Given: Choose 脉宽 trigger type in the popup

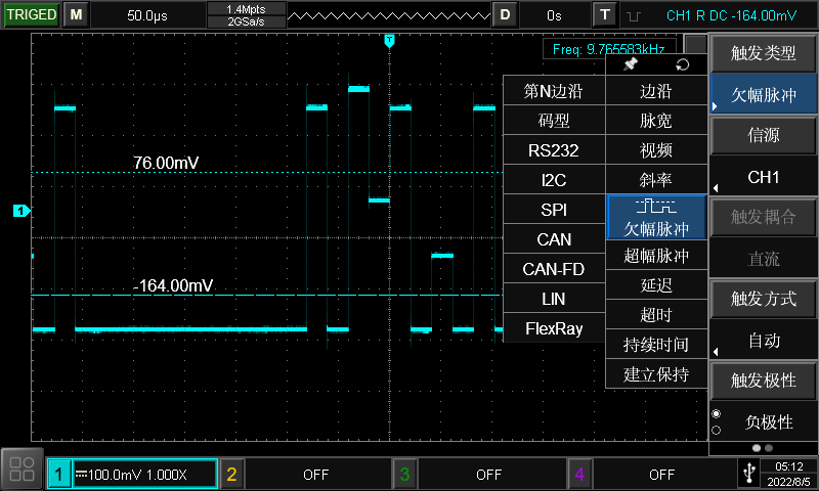Looking at the screenshot, I should click(x=656, y=121).
